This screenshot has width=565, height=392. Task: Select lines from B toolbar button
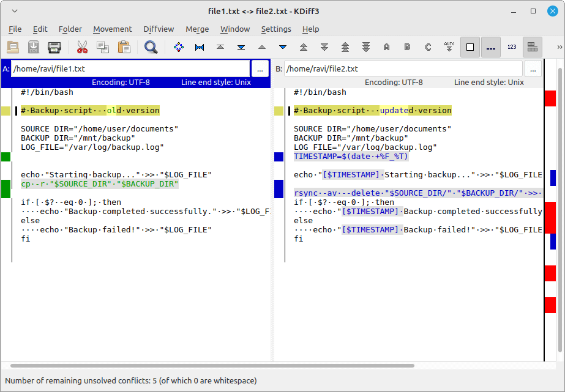(407, 47)
